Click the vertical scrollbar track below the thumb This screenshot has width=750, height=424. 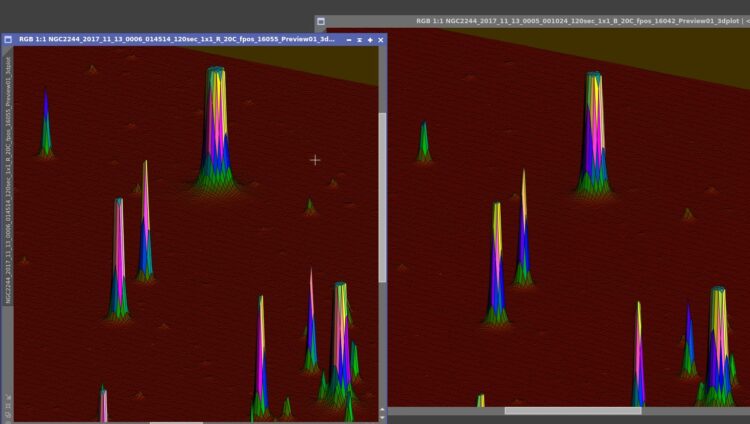tap(382, 344)
